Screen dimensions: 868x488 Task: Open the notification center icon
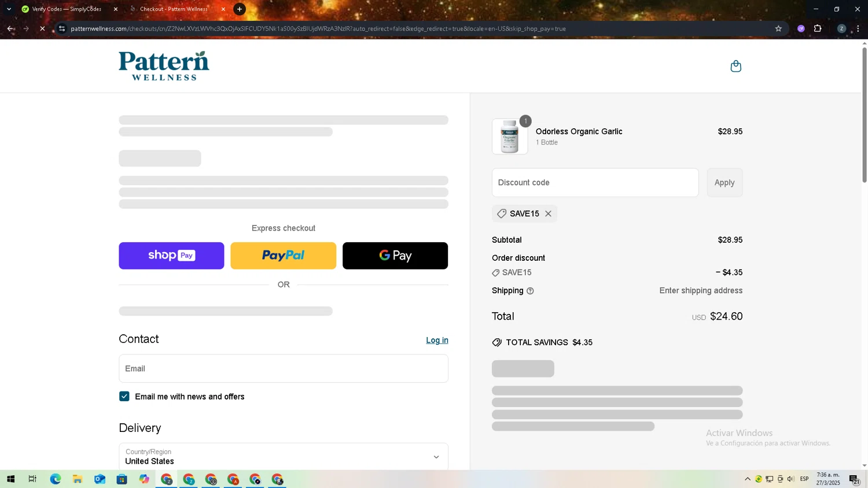click(x=854, y=479)
